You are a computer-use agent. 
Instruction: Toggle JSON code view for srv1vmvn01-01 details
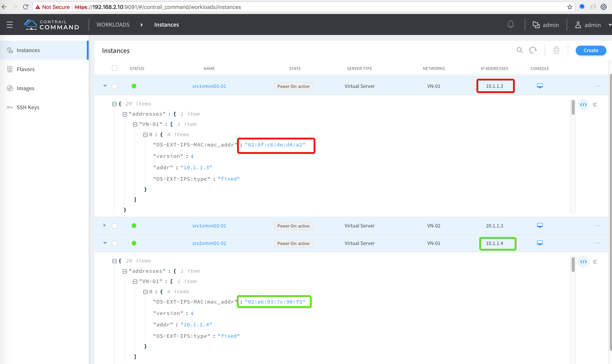coord(583,105)
